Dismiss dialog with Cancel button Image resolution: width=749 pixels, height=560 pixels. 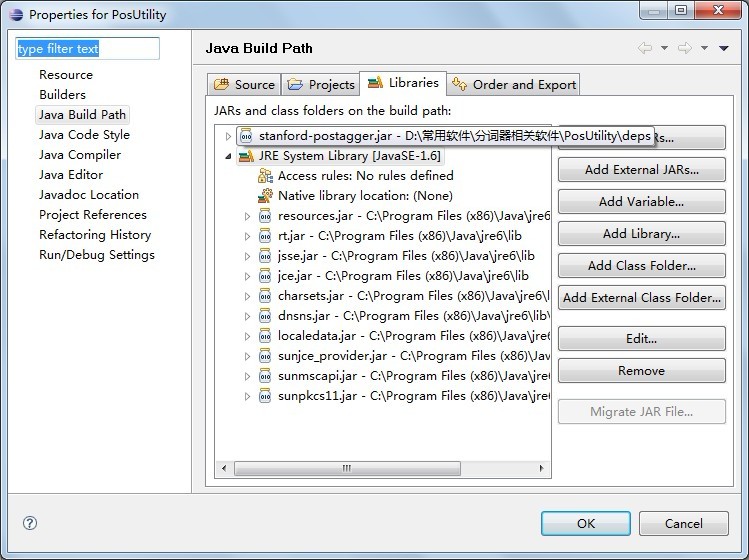tap(684, 524)
